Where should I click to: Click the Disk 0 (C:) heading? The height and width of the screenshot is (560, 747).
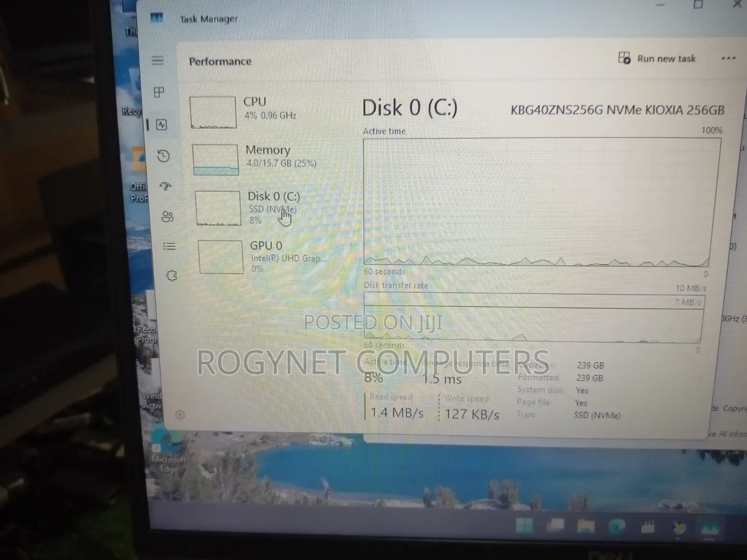410,108
